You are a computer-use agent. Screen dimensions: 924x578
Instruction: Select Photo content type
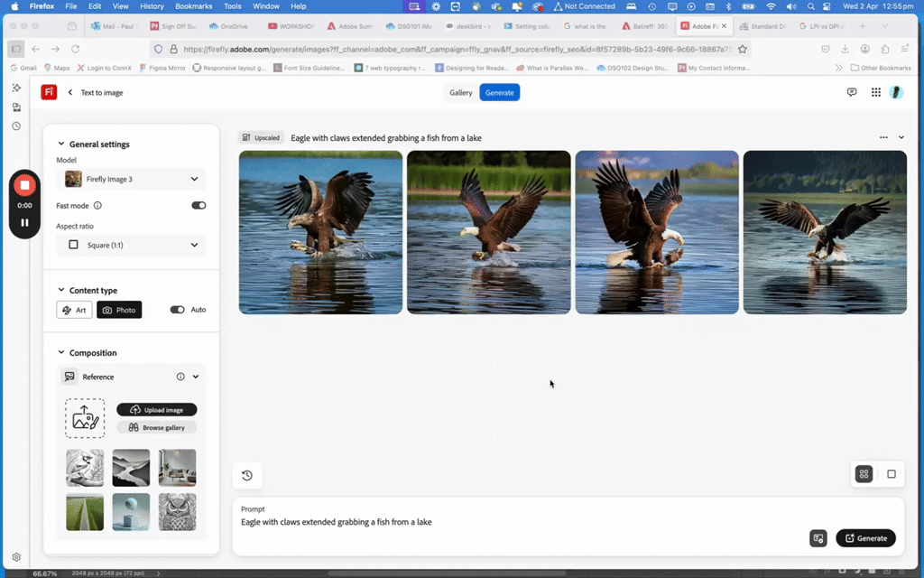pos(119,310)
